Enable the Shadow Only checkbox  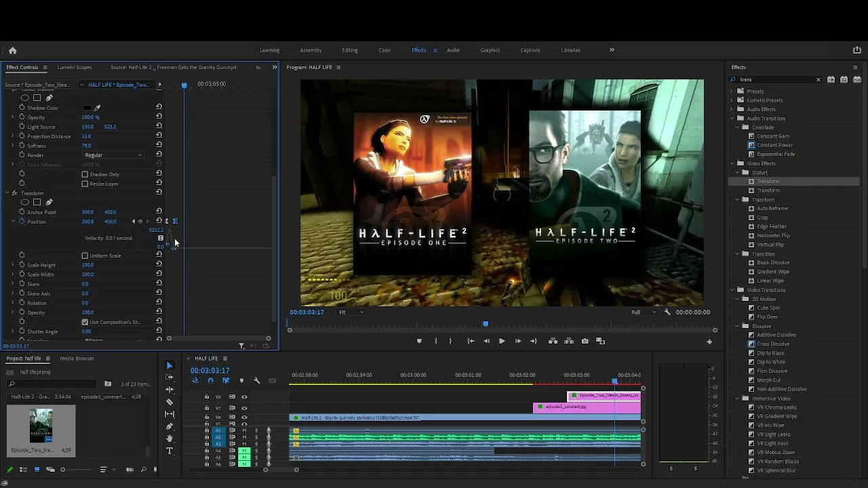tap(85, 174)
